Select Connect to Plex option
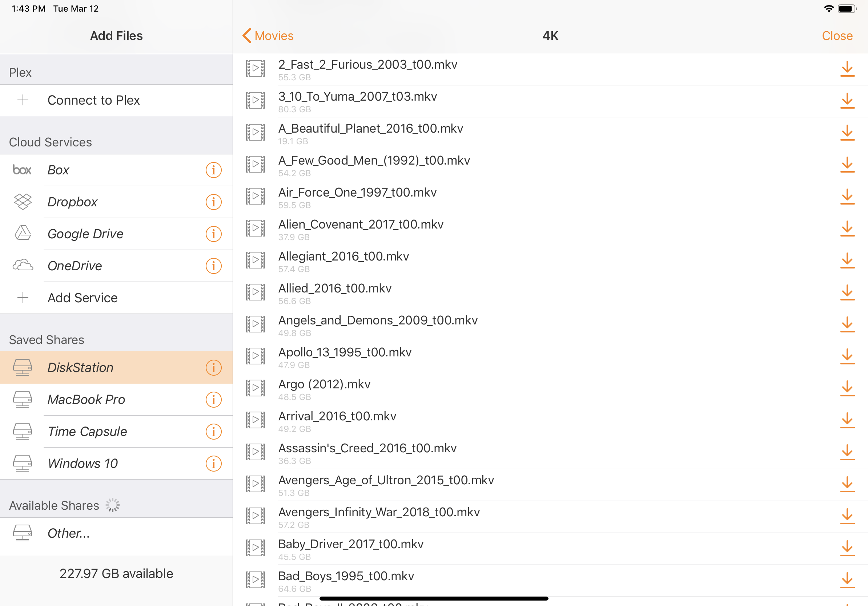Screen dimensions: 868x606 (93, 100)
